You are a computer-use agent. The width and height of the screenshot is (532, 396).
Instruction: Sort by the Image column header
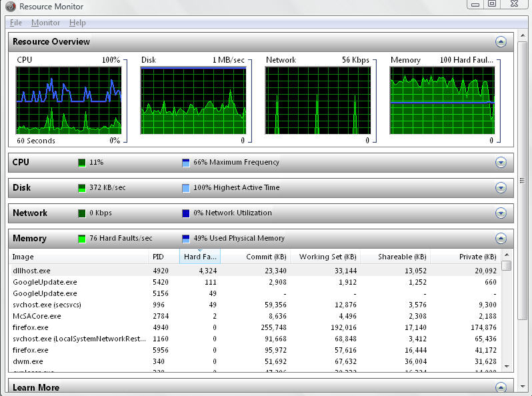(x=79, y=257)
